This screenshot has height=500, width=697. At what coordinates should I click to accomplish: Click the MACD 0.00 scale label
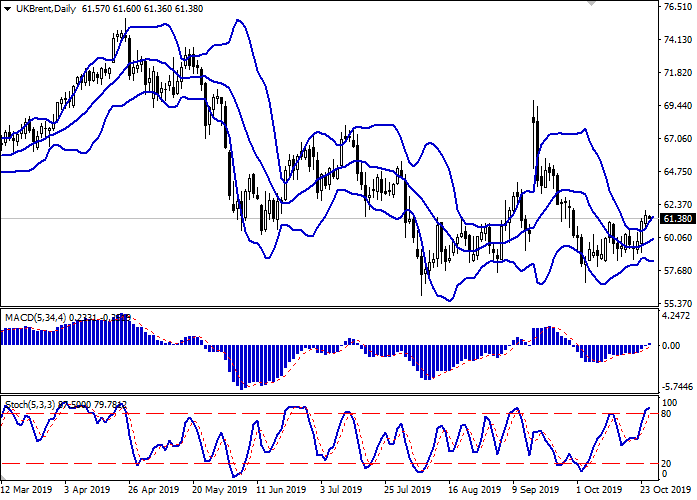click(673, 346)
